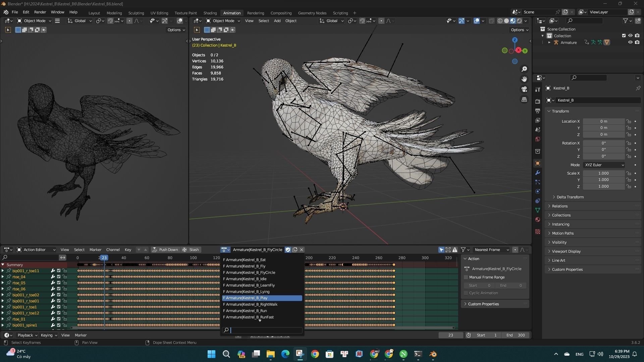Open the Output properties tab
Screen dimensions: 644x362
pyautogui.click(x=538, y=111)
